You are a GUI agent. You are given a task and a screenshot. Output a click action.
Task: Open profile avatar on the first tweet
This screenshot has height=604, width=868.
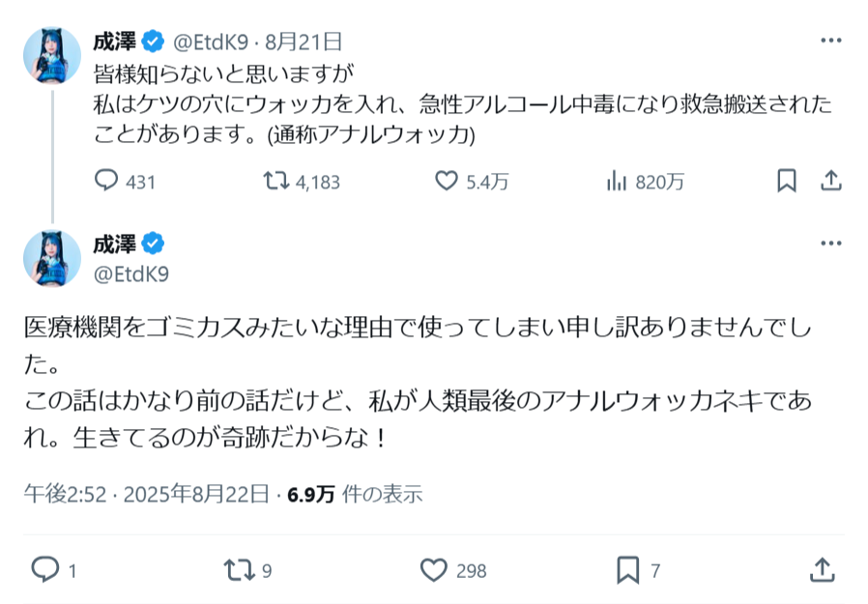tap(52, 55)
